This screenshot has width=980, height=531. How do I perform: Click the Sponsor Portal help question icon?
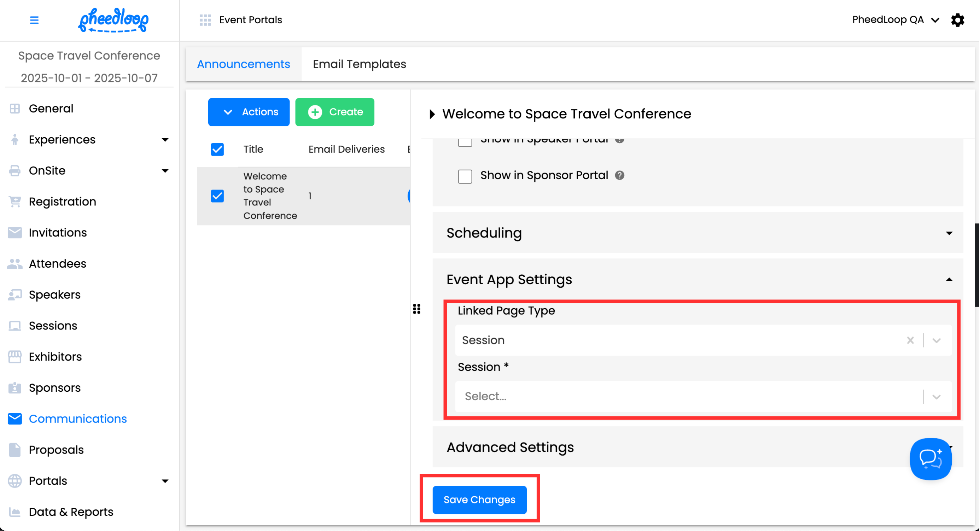pyautogui.click(x=619, y=175)
